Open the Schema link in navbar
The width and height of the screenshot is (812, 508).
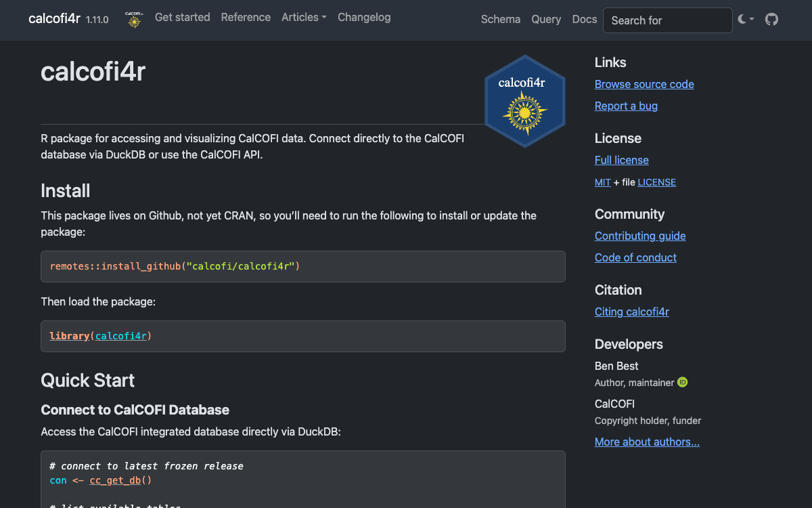(501, 20)
